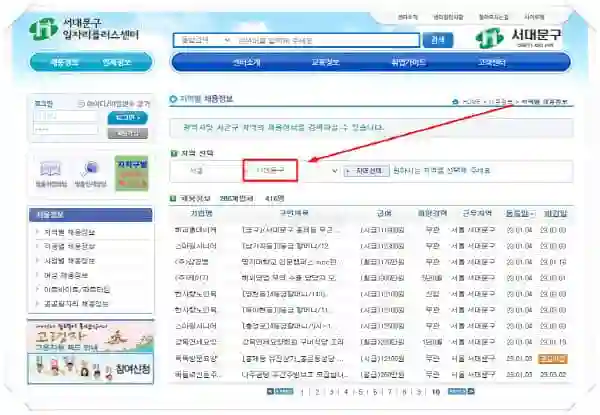This screenshot has height=415, width=600.
Task: Sort the job list by the 등록일 column
Action: pyautogui.click(x=520, y=213)
